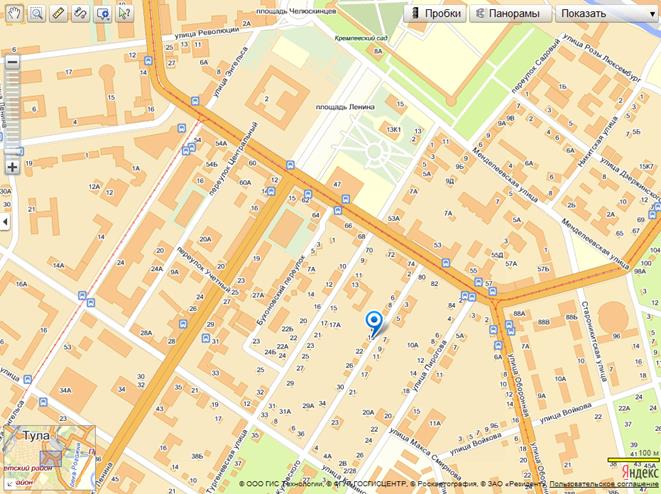Select the add placemark tool

pos(102,13)
